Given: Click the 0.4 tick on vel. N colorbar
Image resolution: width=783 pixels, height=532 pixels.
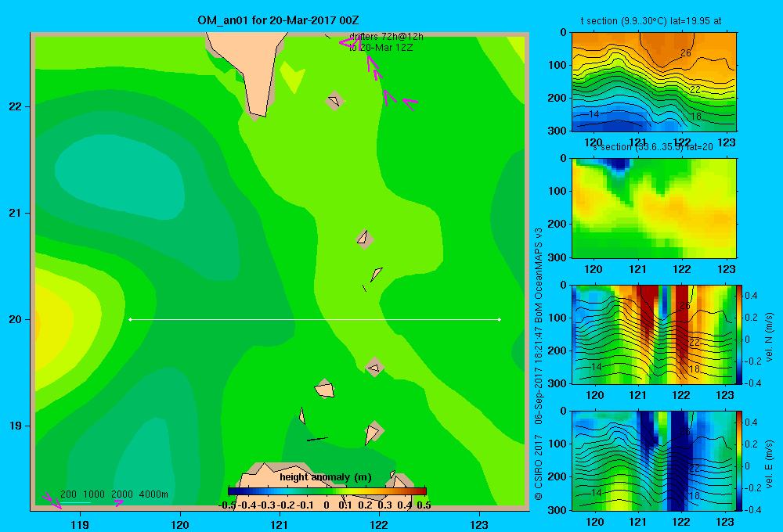Looking at the screenshot, I should point(751,296).
